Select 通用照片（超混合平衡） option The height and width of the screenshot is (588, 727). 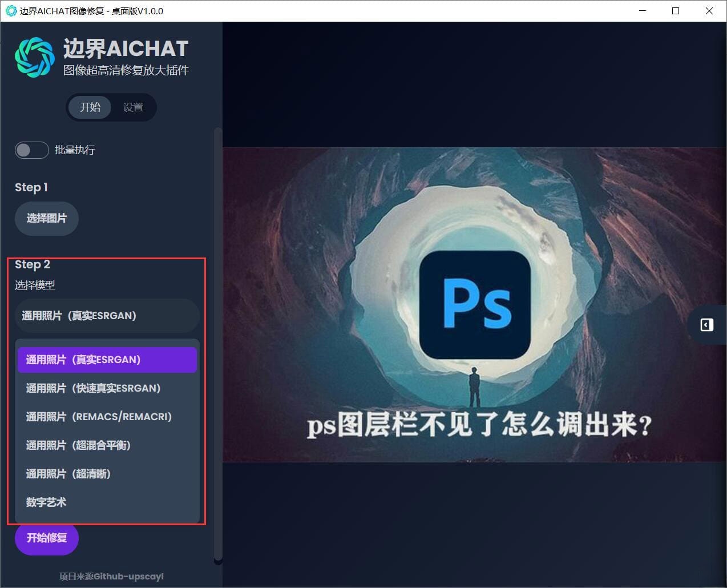[x=107, y=445]
